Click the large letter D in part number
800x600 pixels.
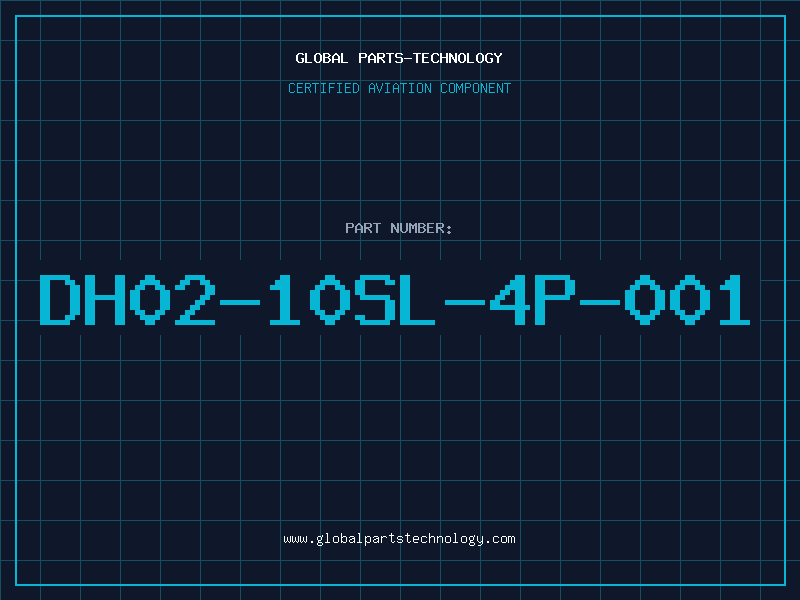point(60,299)
